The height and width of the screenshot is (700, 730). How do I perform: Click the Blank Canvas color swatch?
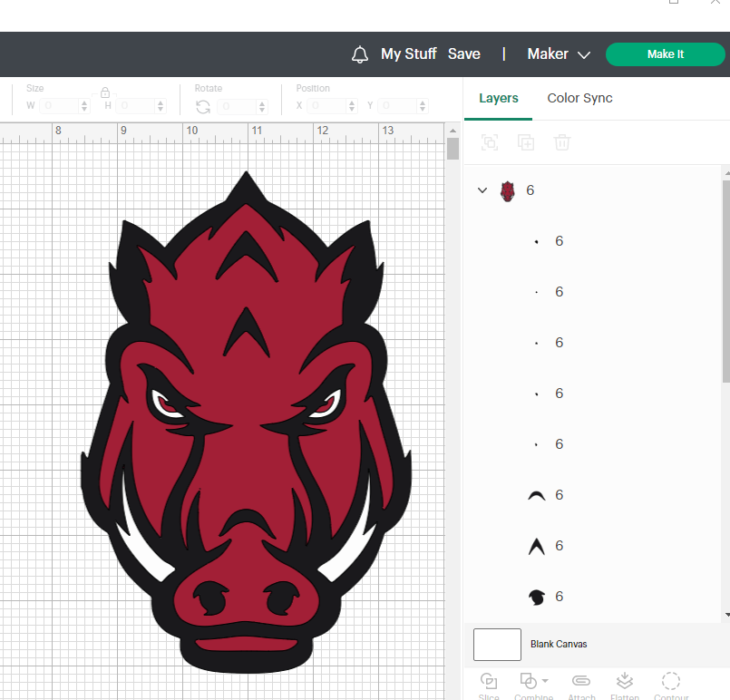497,644
